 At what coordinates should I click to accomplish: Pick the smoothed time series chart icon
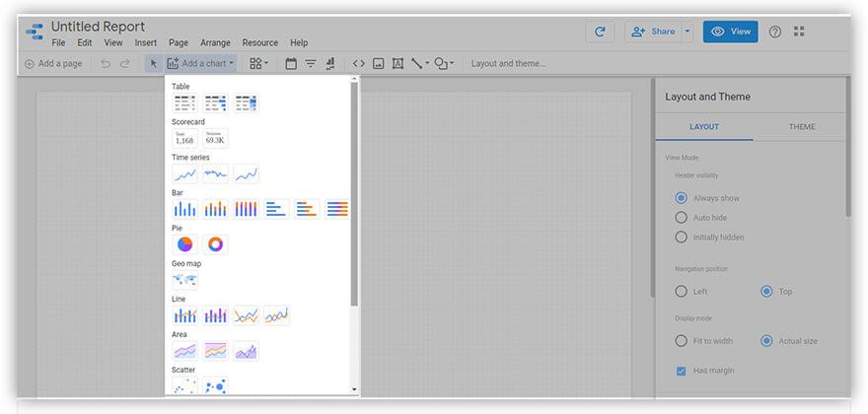click(246, 173)
